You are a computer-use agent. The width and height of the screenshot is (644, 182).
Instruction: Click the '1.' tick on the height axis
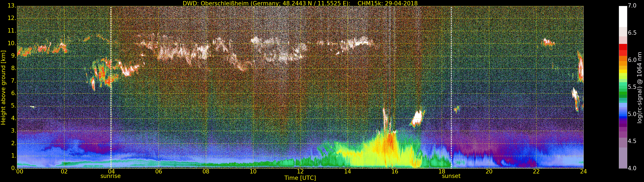click(14, 156)
